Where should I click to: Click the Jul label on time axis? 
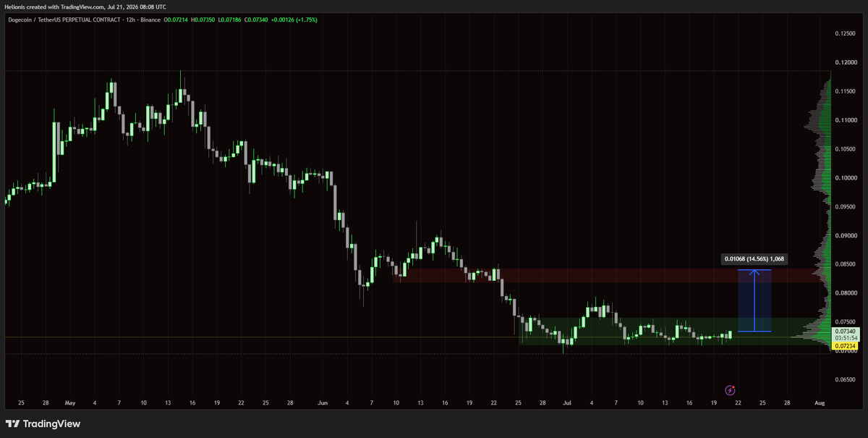point(566,402)
